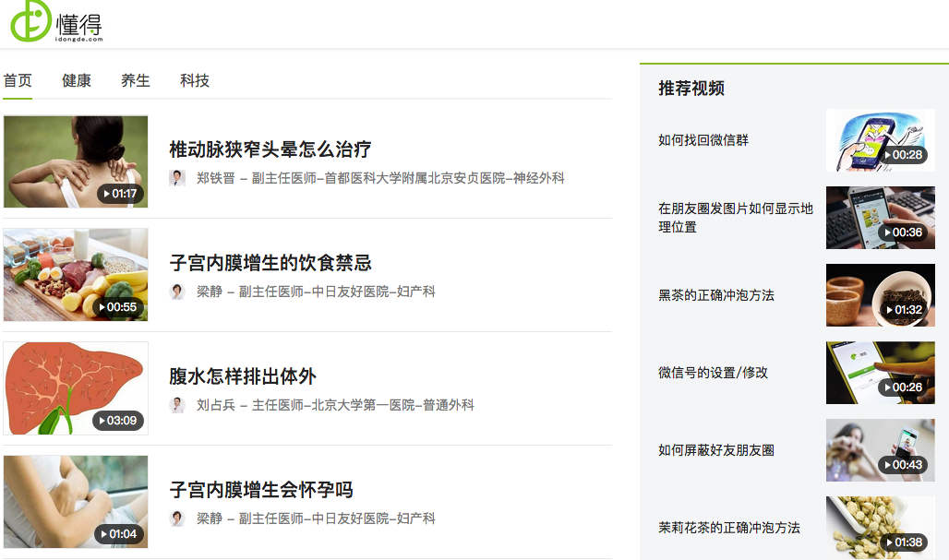This screenshot has width=949, height=560.
Task: Open article 子宫内膜增生的饮食禁忌
Action: point(270,262)
